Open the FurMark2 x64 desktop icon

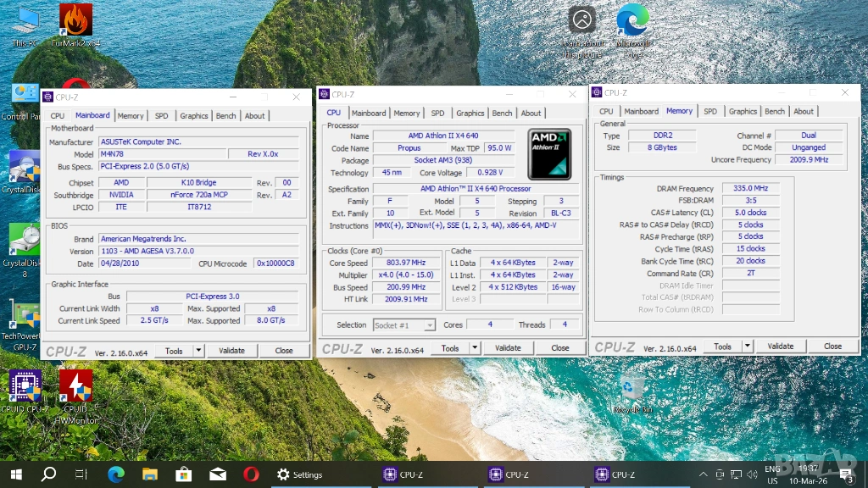(75, 20)
